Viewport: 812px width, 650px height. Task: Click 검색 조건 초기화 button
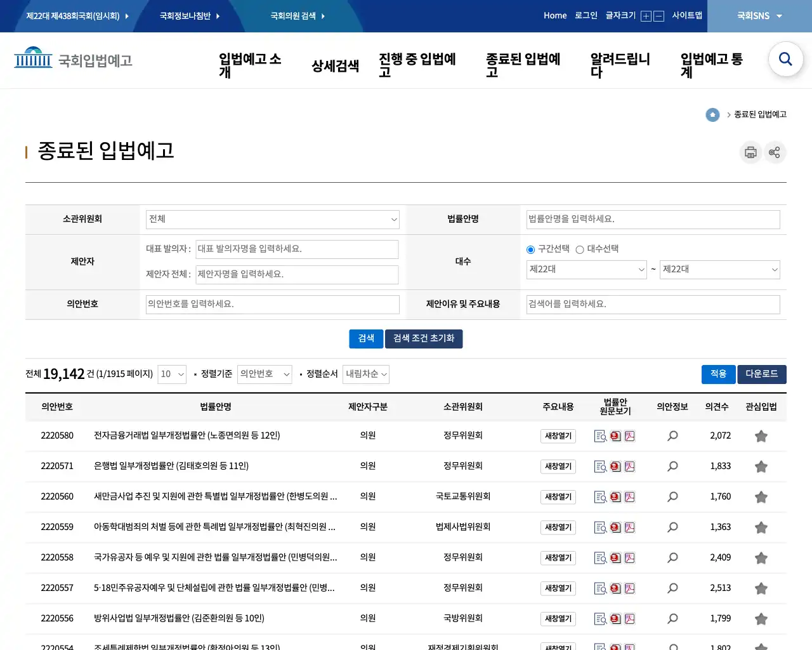point(424,338)
